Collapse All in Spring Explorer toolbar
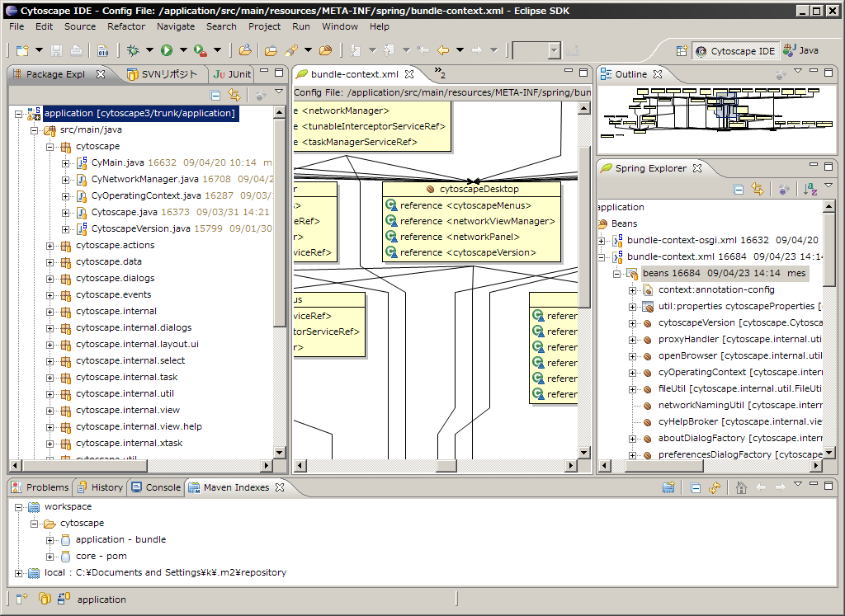Screen dimensions: 845x616 [739, 189]
